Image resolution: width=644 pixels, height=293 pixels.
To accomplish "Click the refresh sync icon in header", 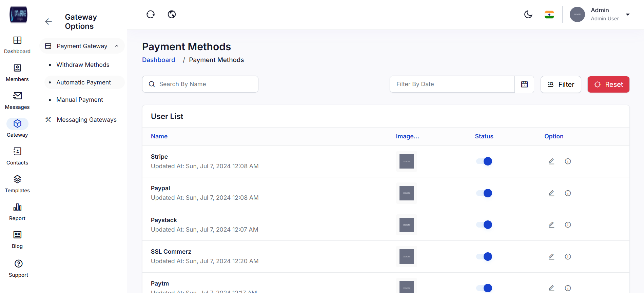I will click(151, 15).
